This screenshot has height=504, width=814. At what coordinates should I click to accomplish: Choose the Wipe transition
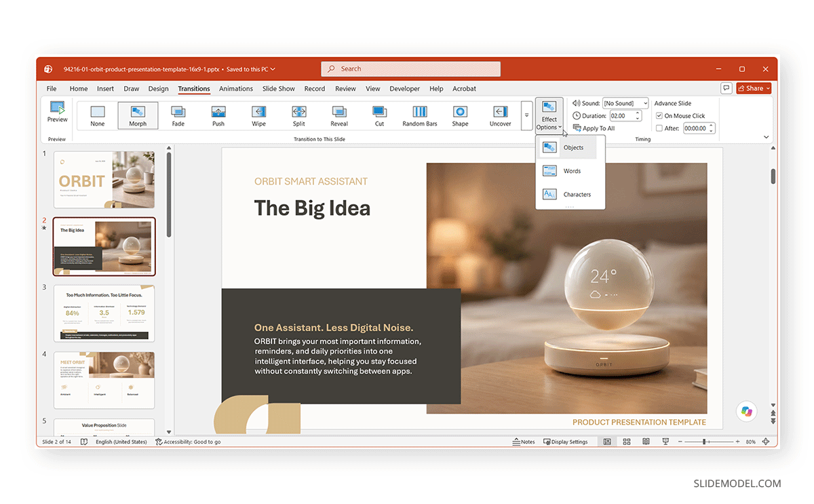pos(258,115)
